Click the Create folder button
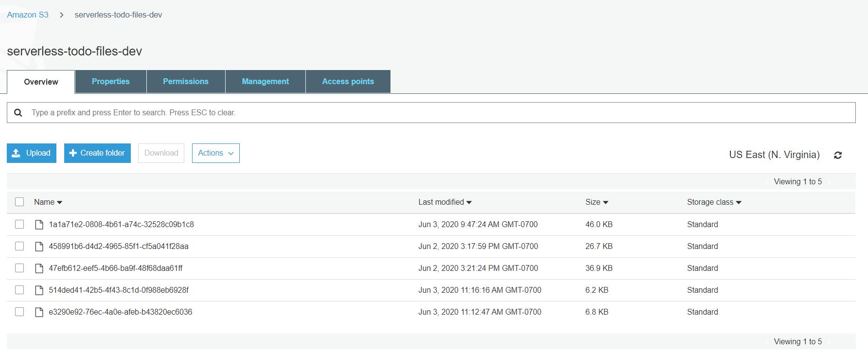Image resolution: width=868 pixels, height=355 pixels. pos(97,153)
